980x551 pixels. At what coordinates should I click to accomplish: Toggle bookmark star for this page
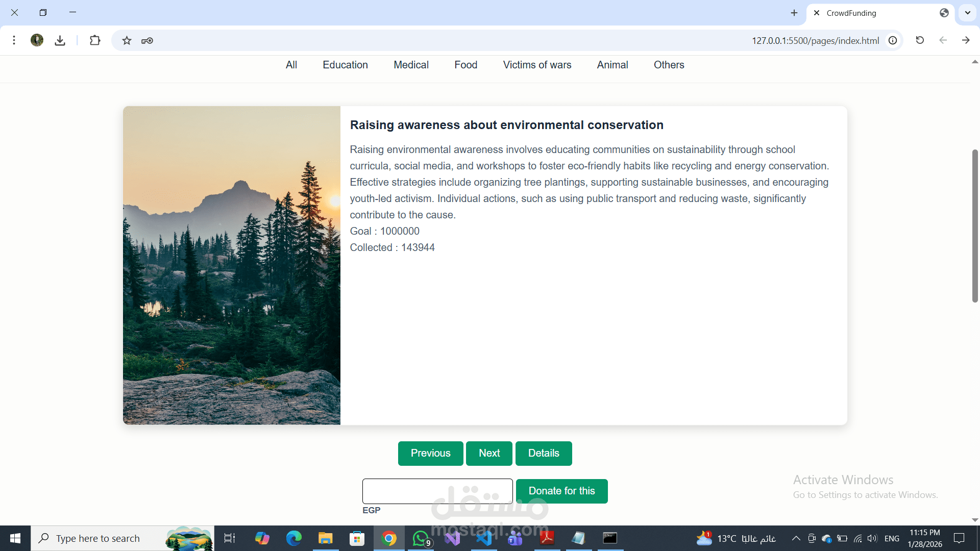[x=126, y=40]
